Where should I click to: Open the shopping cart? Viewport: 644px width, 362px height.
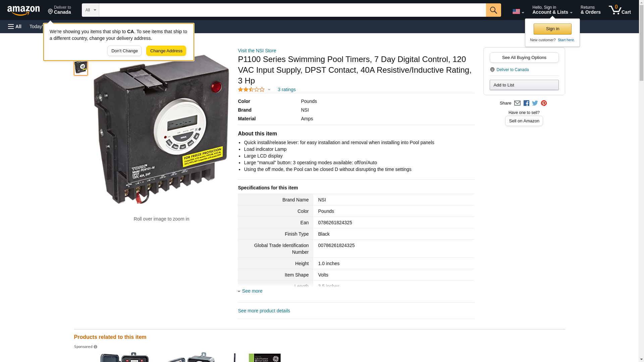tap(620, 10)
